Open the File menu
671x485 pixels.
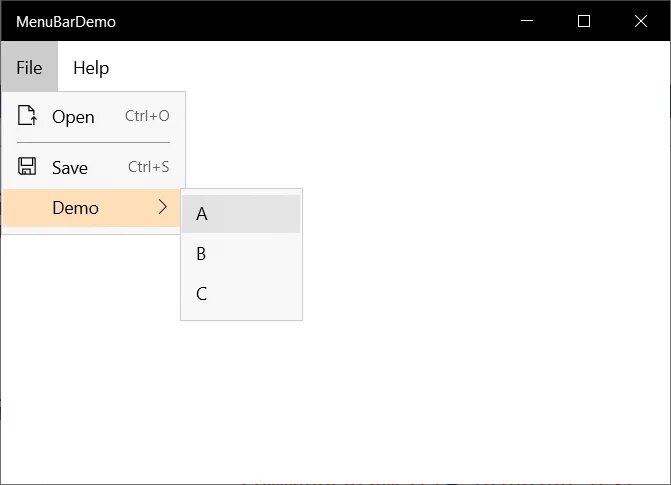coord(29,68)
